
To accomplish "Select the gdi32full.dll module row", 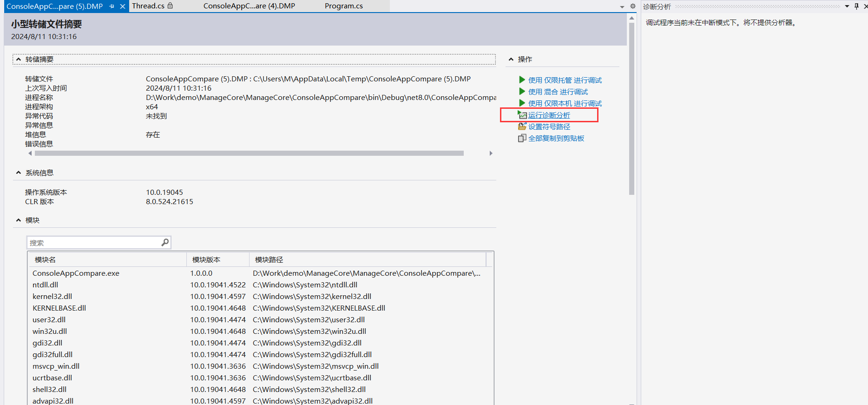I will point(260,354).
